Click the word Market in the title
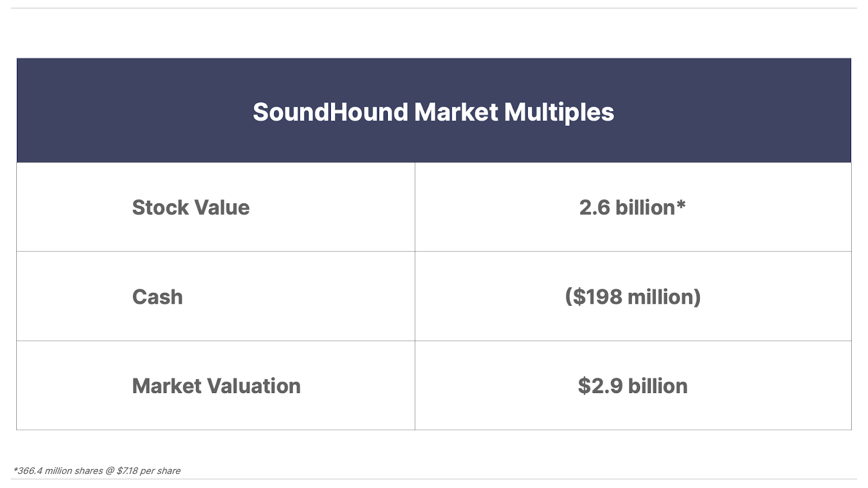 (x=456, y=112)
